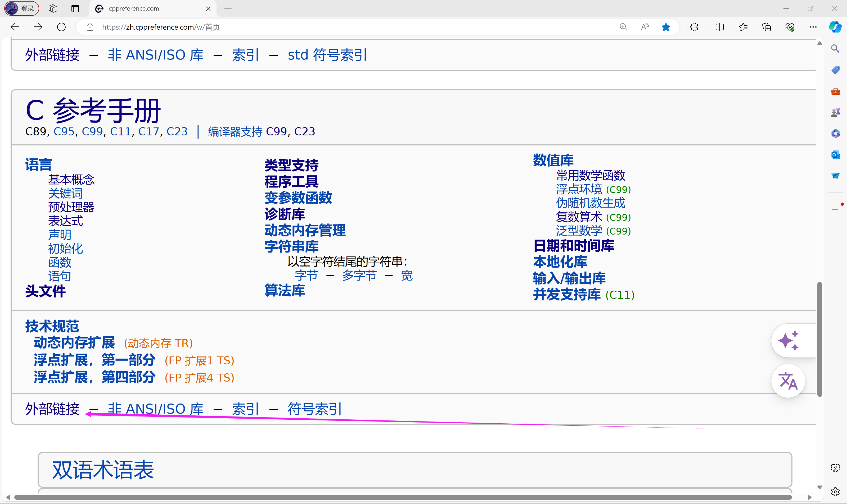The width and height of the screenshot is (847, 504).
Task: Toggle split screen view
Action: click(719, 27)
